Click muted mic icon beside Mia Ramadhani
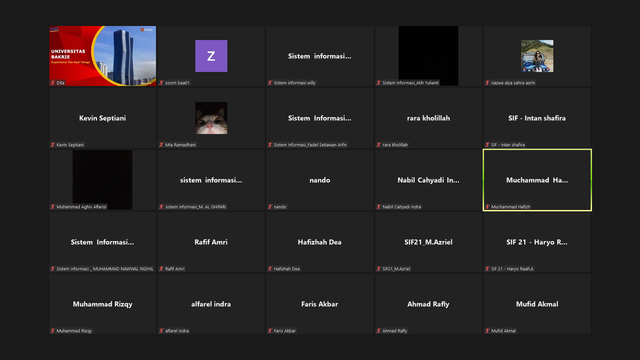Viewport: 640px width, 360px height. (x=161, y=144)
